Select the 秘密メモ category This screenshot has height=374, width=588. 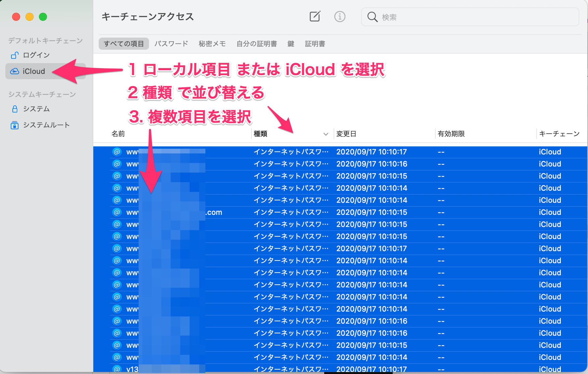(212, 43)
